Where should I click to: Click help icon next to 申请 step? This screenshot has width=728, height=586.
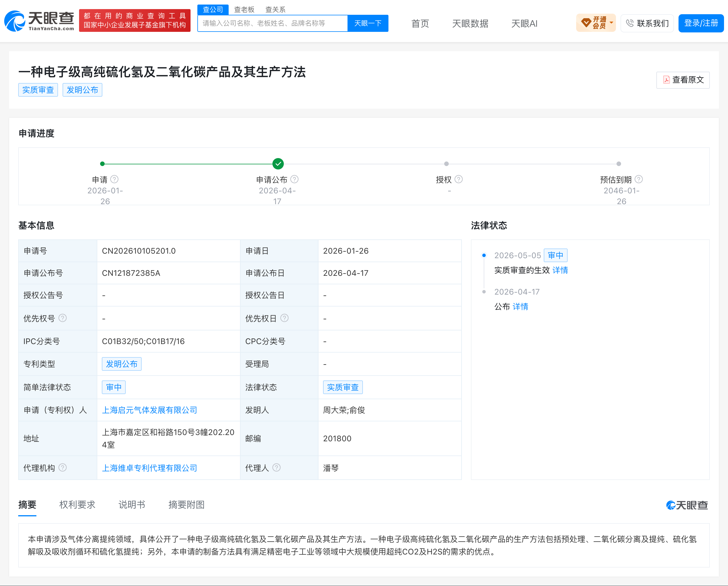point(115,179)
